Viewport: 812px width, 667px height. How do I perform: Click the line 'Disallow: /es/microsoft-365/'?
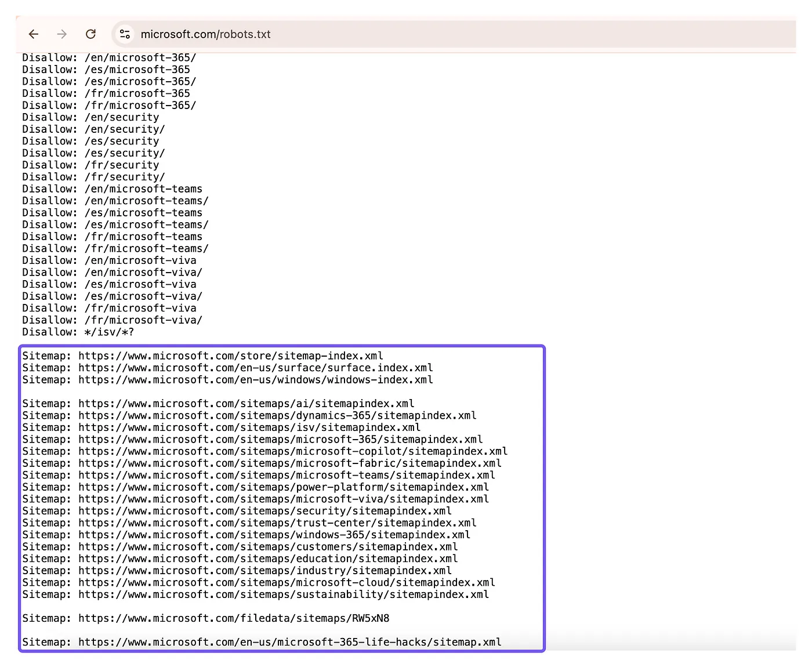pos(109,82)
